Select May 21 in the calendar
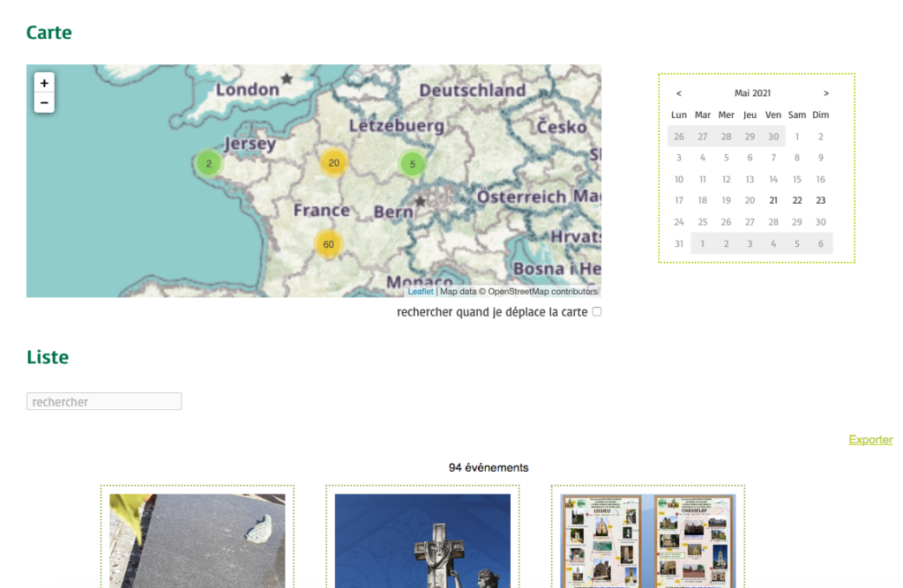 coord(773,200)
